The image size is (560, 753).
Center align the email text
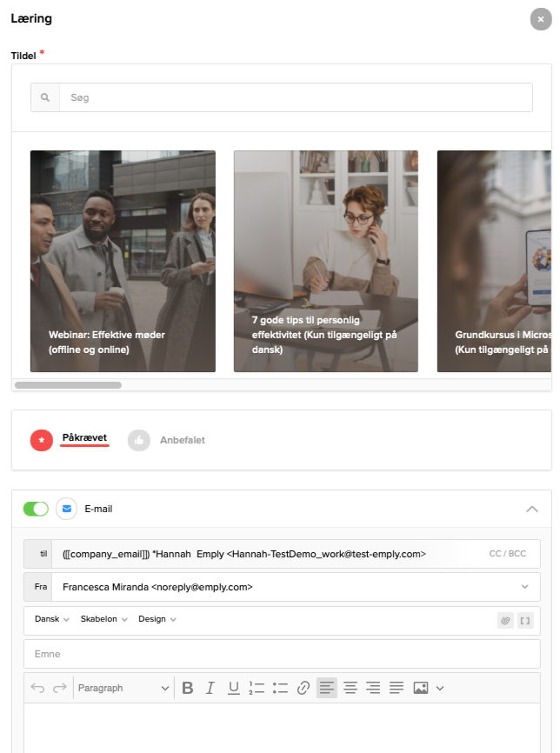[x=350, y=688]
